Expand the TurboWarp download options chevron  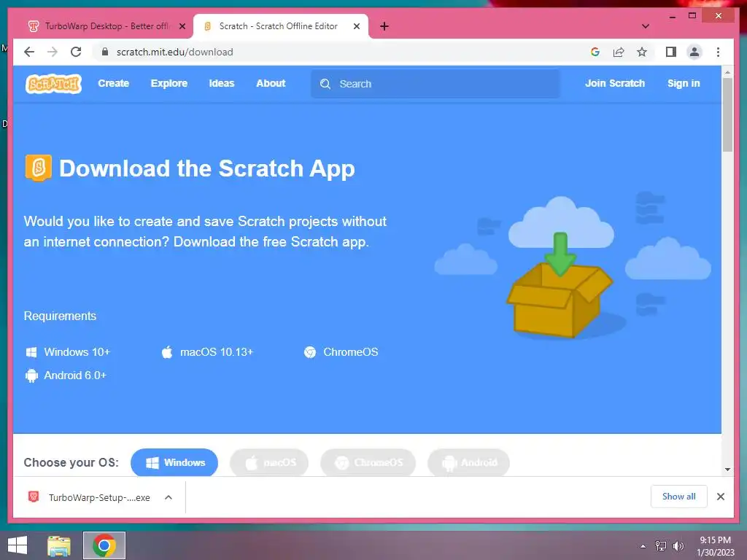[x=169, y=497]
